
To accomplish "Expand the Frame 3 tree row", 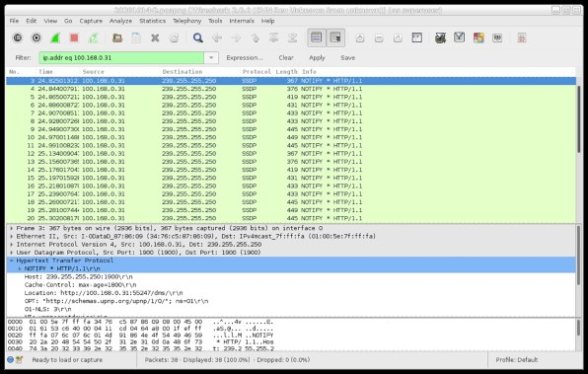I will point(12,228).
